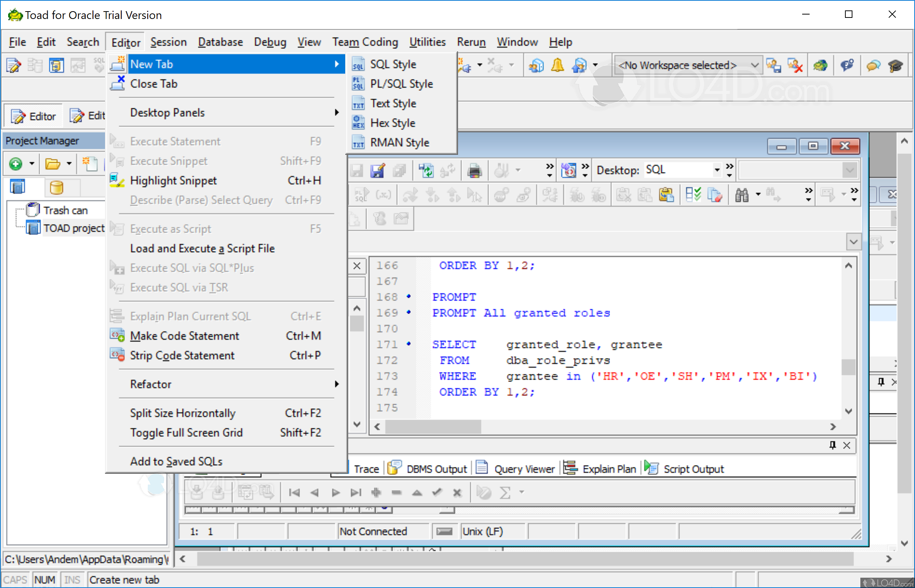Open the Desktop SQL dropdown

coord(717,170)
